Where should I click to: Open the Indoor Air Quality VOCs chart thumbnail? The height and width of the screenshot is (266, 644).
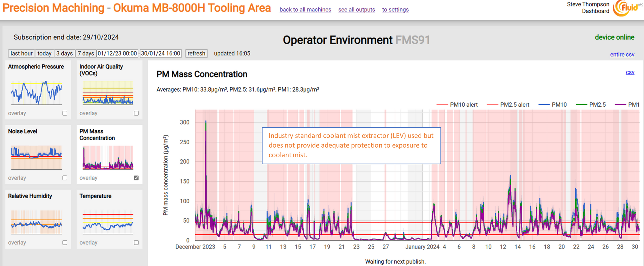tap(108, 93)
